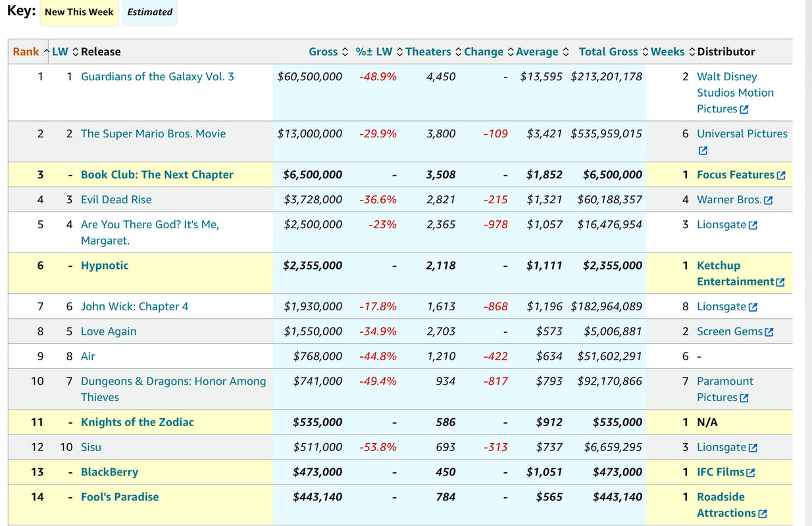Click the -53.8% change for Sisu
Screen dimensions: 812x526
pos(378,447)
